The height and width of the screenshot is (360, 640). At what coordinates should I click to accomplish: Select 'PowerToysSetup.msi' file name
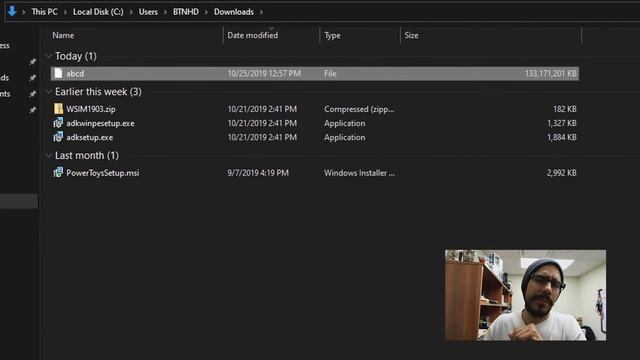click(x=103, y=173)
